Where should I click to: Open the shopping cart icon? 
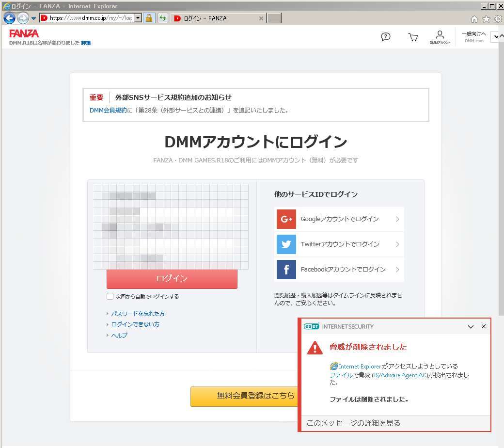point(413,37)
